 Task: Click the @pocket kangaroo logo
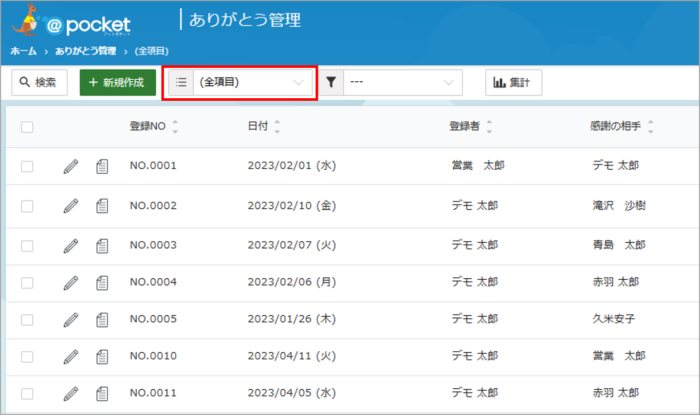coord(71,21)
